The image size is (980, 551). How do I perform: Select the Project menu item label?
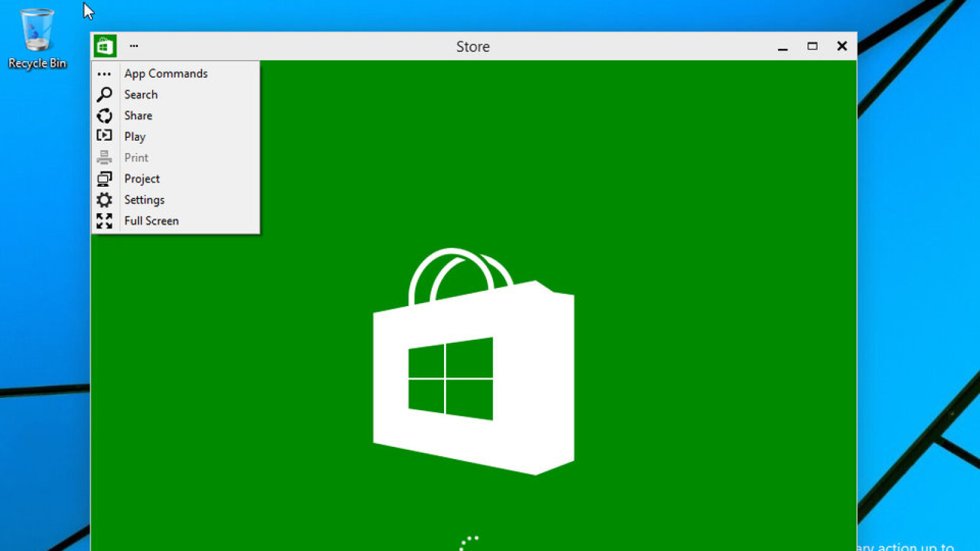[142, 179]
